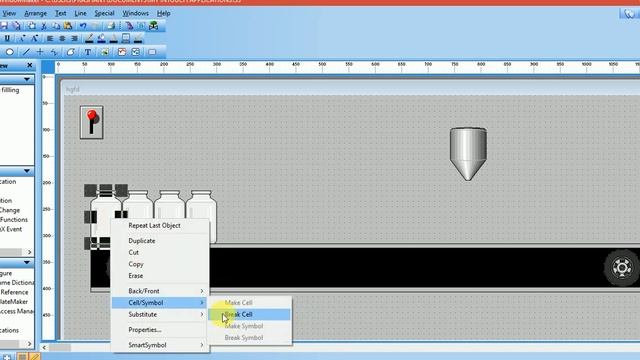Click the 'filling' window entry
Viewport: 640px width, 360px height.
click(x=10, y=90)
